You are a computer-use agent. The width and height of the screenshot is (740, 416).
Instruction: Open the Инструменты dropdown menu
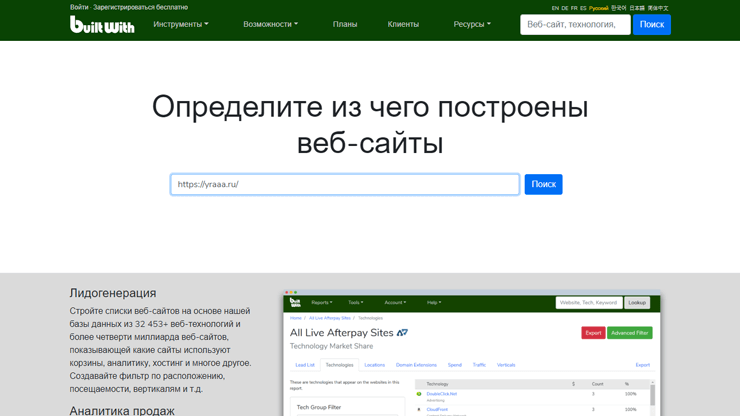(x=181, y=24)
